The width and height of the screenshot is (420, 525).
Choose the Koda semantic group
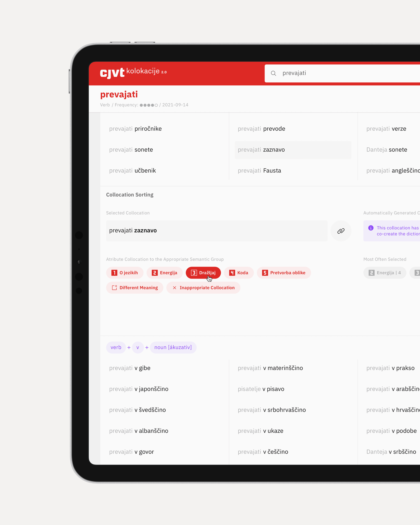(x=239, y=273)
